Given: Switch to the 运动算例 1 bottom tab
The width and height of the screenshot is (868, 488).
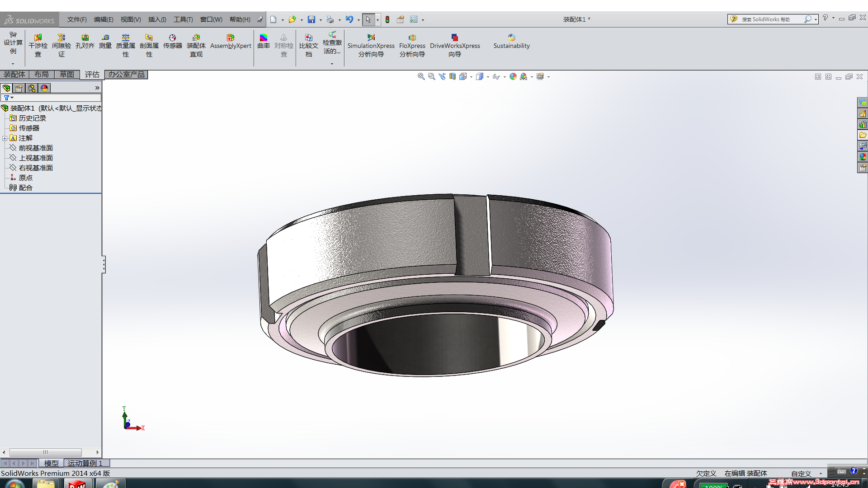Looking at the screenshot, I should [85, 463].
